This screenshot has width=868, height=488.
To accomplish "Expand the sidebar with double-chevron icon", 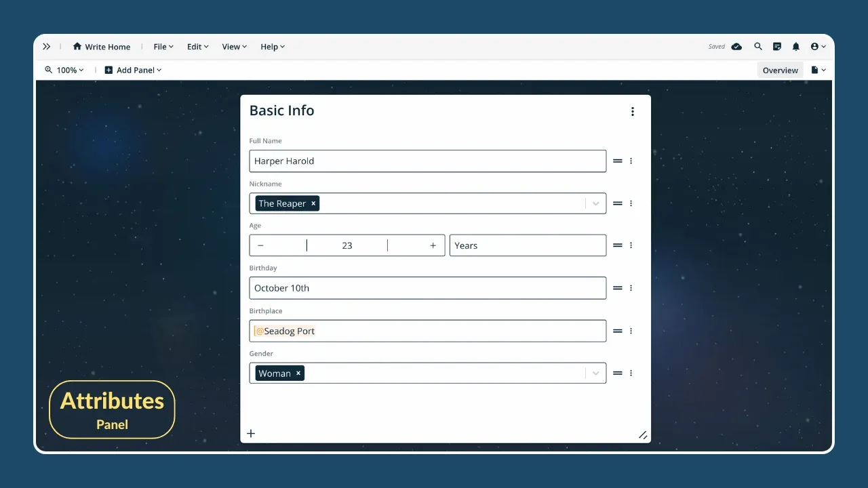I will point(46,47).
